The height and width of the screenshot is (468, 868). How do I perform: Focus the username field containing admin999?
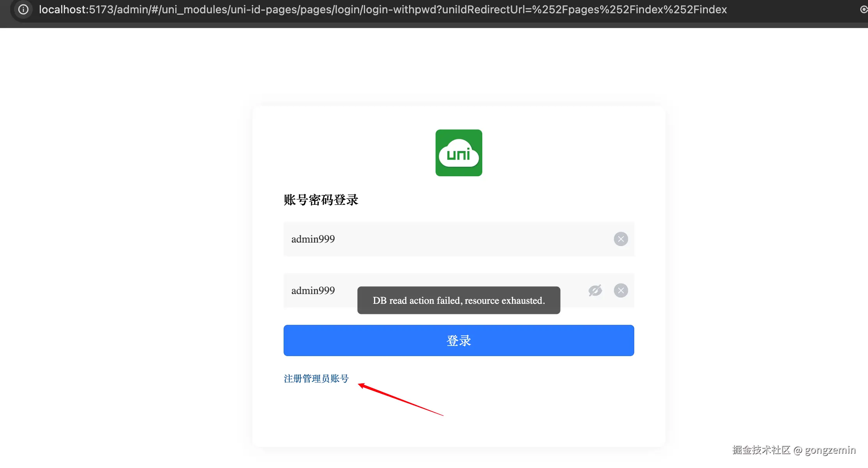click(x=429, y=239)
